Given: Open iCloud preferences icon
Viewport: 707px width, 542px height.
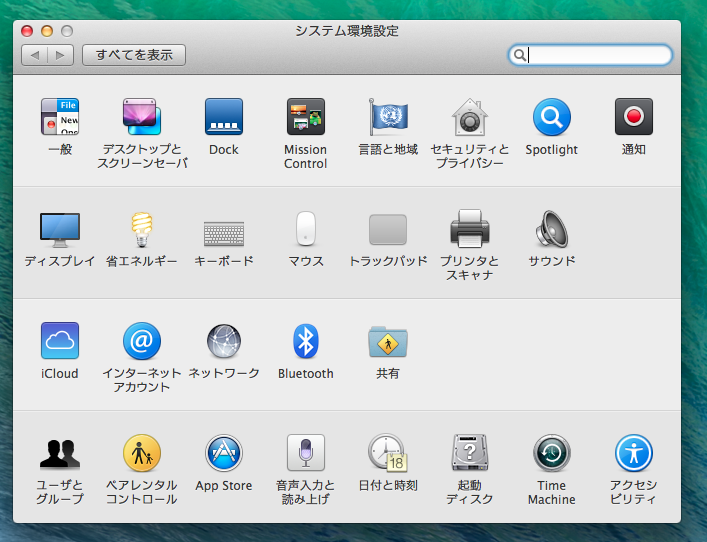Looking at the screenshot, I should coord(60,340).
